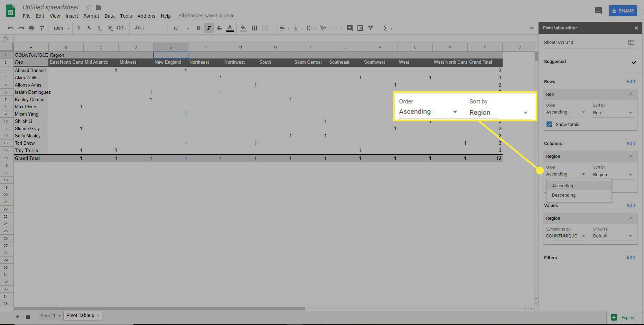644x325 pixels.
Task: Open the Google Sheets home icon
Action: (x=10, y=11)
